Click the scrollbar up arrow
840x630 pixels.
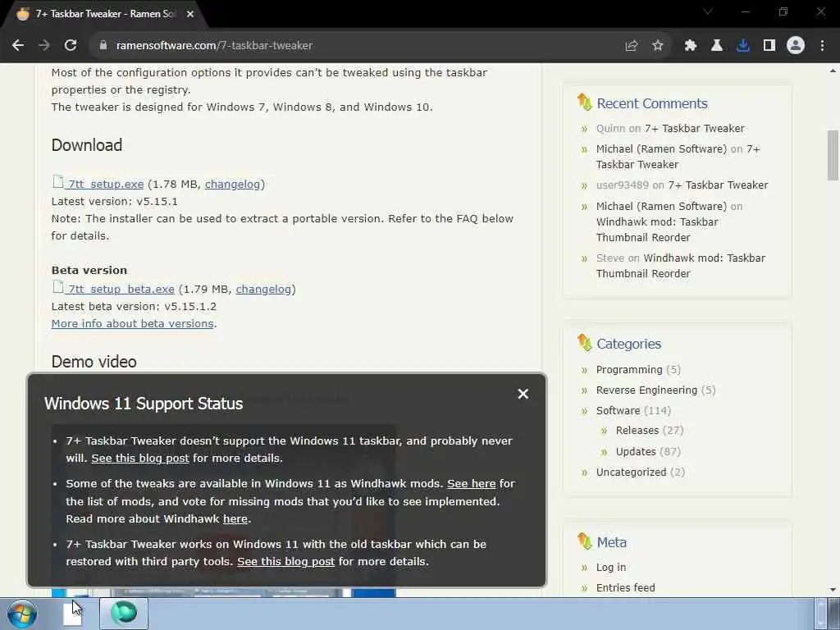pos(833,71)
